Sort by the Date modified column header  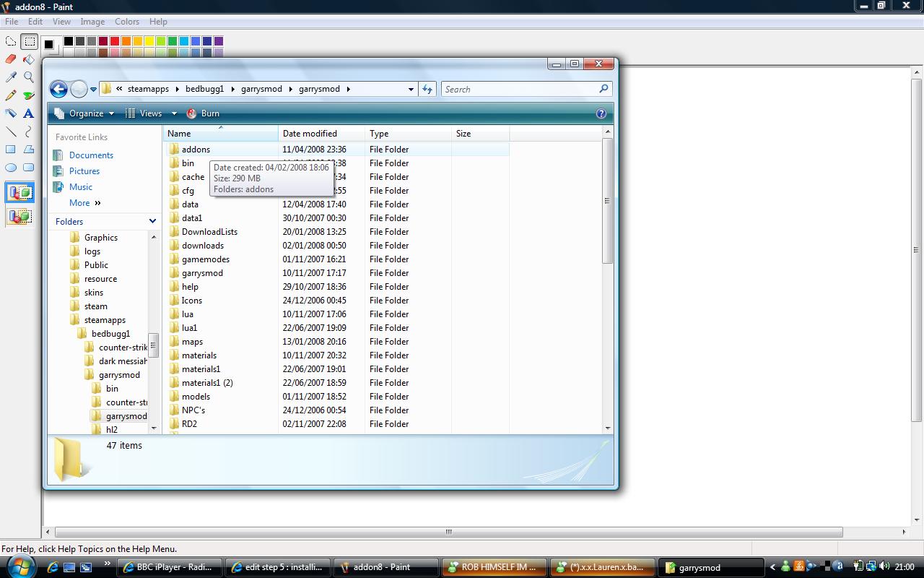(x=322, y=134)
